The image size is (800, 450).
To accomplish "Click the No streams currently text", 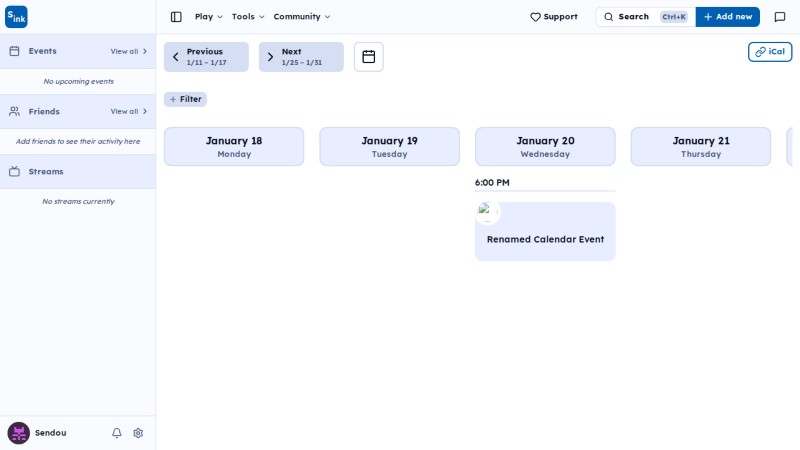I will point(78,202).
